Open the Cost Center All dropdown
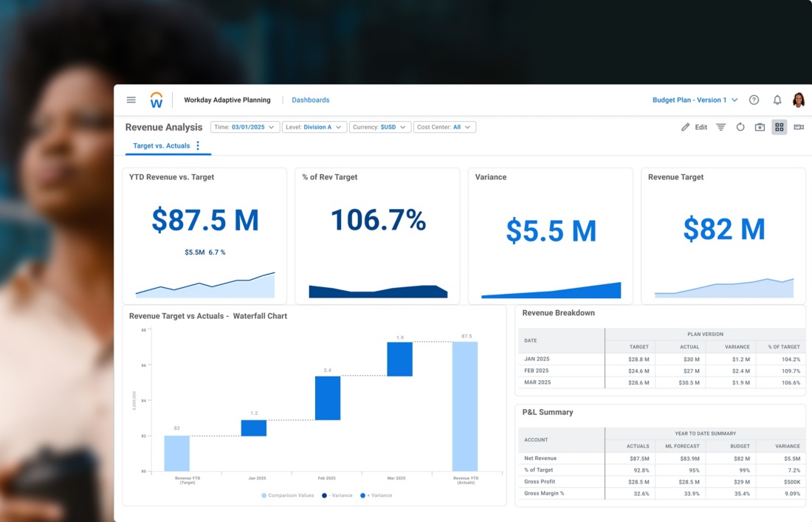 [444, 127]
